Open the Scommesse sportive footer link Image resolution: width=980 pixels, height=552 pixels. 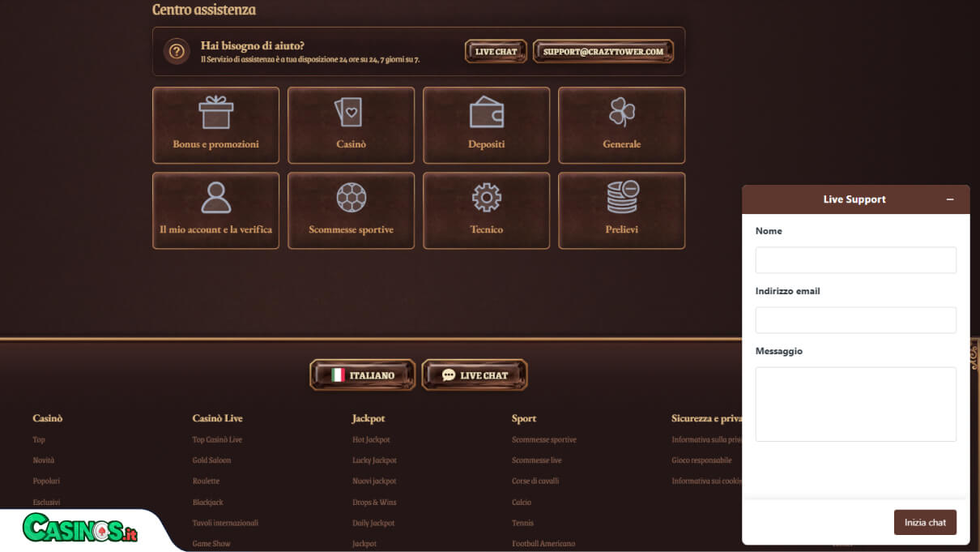click(x=544, y=439)
